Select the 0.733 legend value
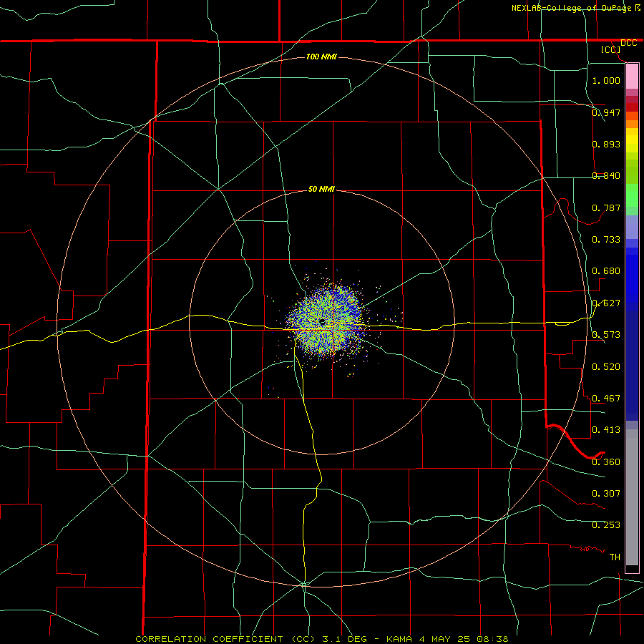This screenshot has width=644, height=644. pyautogui.click(x=606, y=239)
